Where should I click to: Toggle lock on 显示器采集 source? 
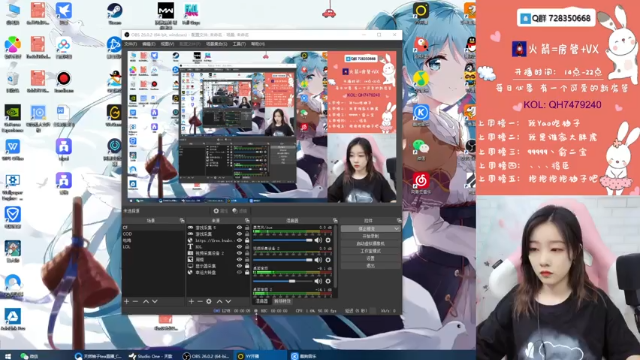coord(247,266)
